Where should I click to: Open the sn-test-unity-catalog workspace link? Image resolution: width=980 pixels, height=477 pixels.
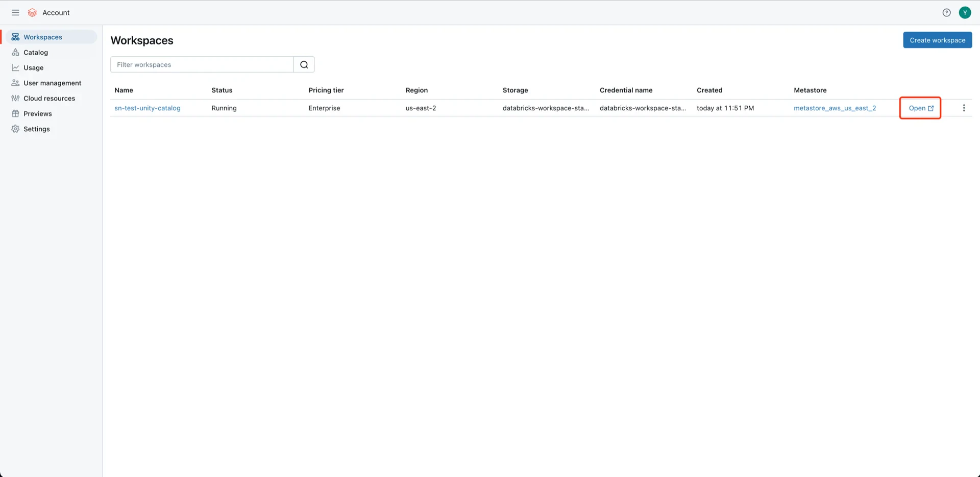pos(148,108)
